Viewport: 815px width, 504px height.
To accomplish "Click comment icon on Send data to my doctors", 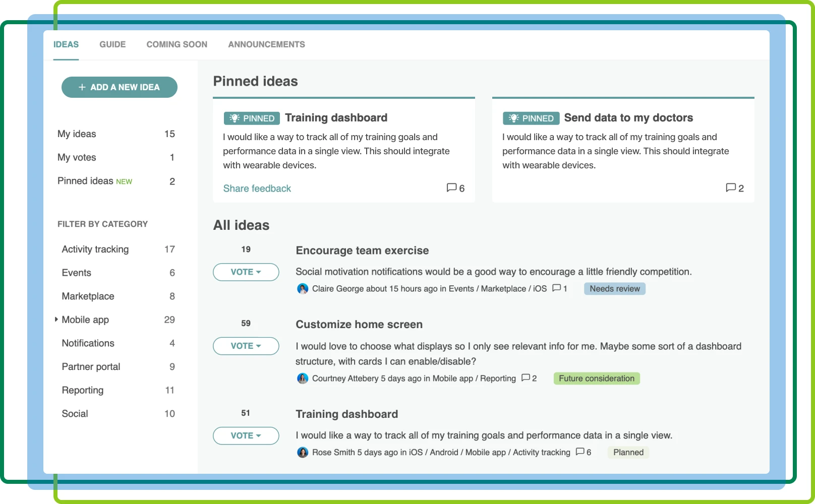I will coord(730,188).
